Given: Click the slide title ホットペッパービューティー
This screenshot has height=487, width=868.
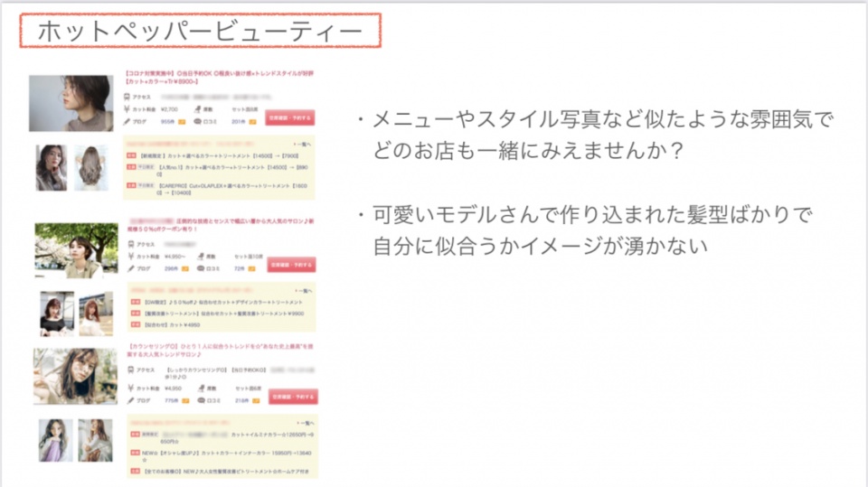Looking at the screenshot, I should pos(201,31).
